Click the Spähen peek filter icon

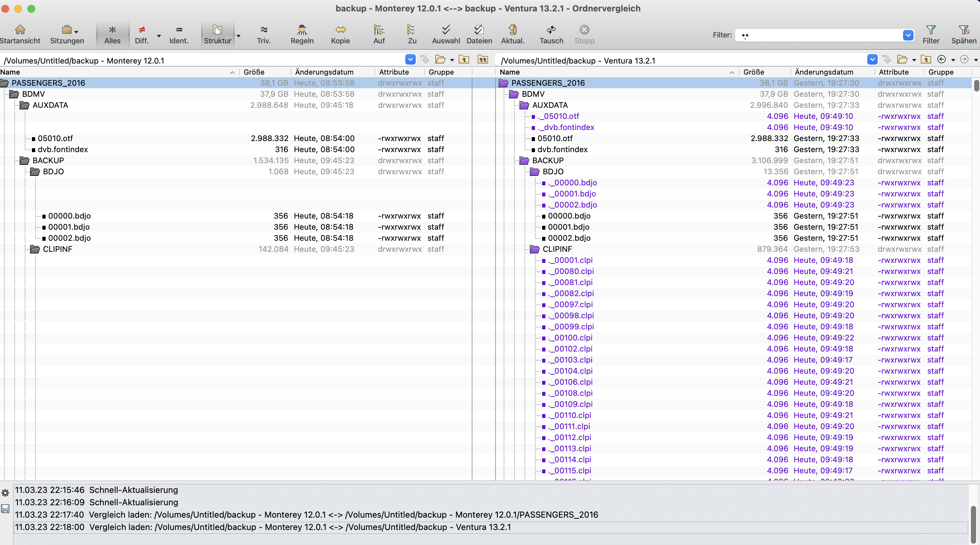[x=963, y=30]
